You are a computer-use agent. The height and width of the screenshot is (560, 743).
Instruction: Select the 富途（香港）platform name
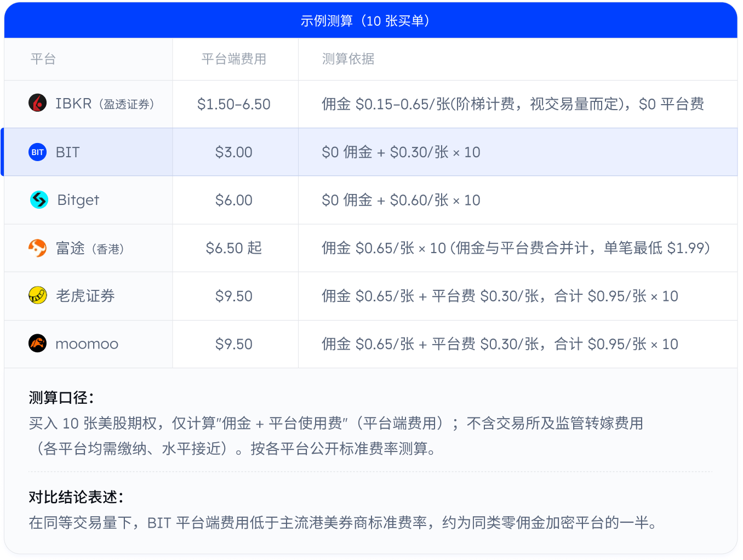90,248
